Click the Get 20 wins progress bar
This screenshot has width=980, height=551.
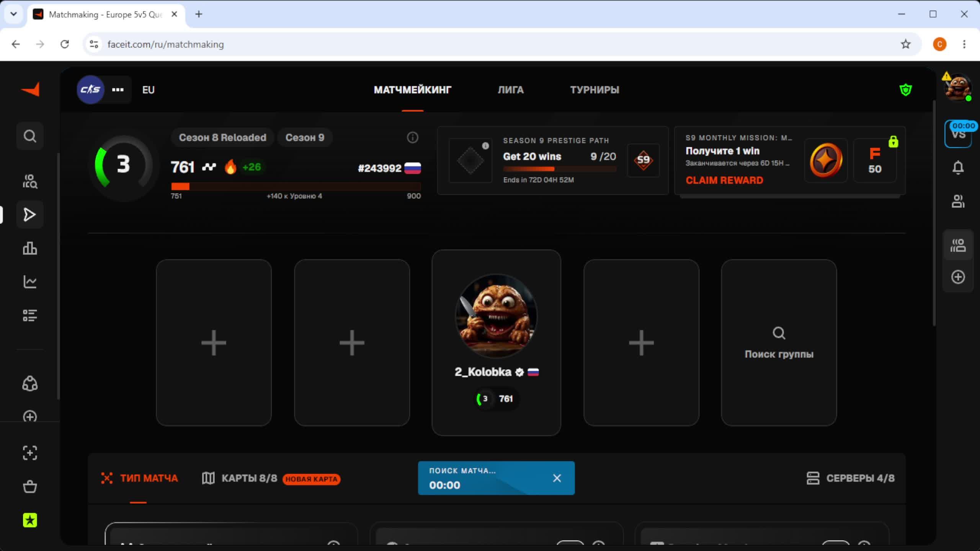pyautogui.click(x=560, y=169)
